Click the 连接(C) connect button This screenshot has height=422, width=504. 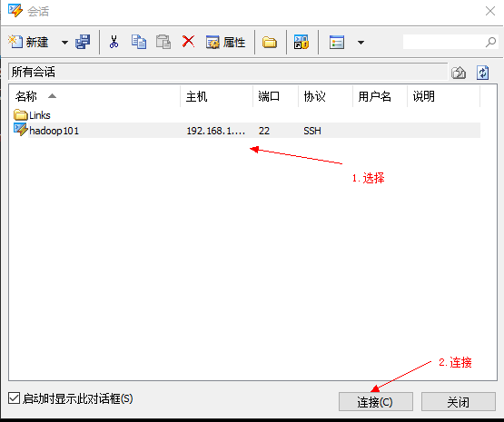pos(375,401)
